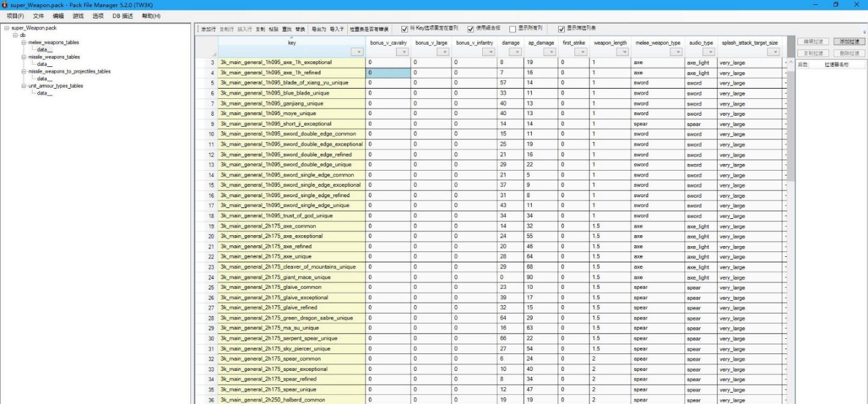Click the 导出为 (export as) toolbar button
Screen dimensions: 868x404
coord(319,29)
